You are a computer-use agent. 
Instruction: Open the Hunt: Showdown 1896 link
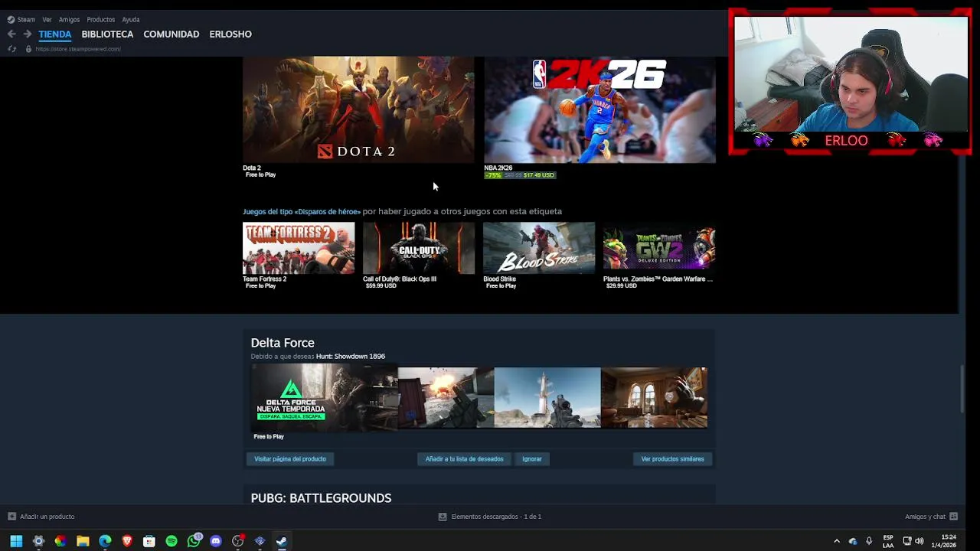351,357
